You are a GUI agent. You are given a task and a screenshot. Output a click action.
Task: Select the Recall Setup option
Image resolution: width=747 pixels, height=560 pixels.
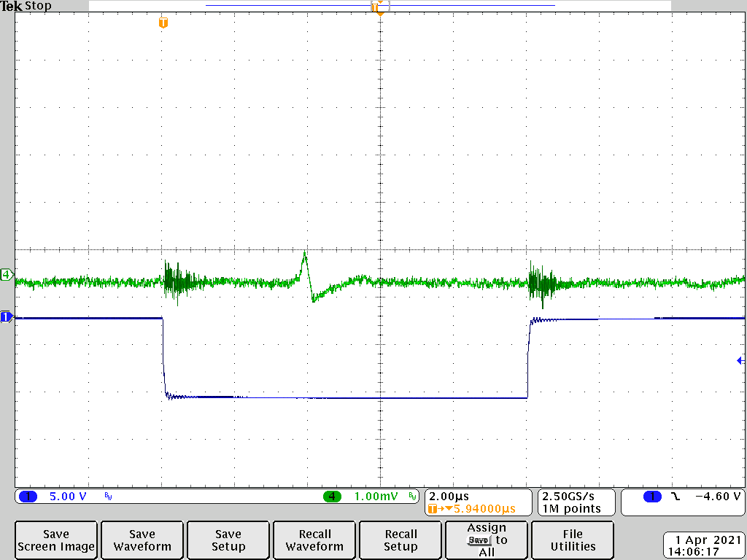click(400, 540)
